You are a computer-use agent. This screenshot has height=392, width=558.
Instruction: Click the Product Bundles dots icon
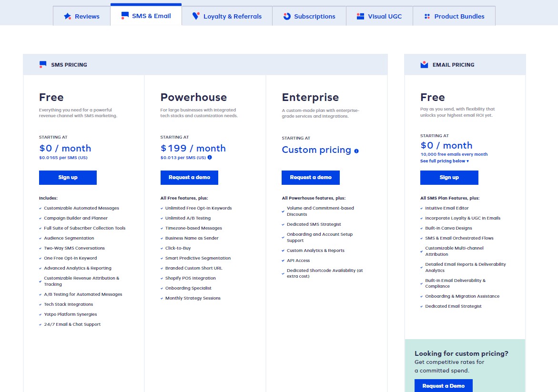click(427, 16)
